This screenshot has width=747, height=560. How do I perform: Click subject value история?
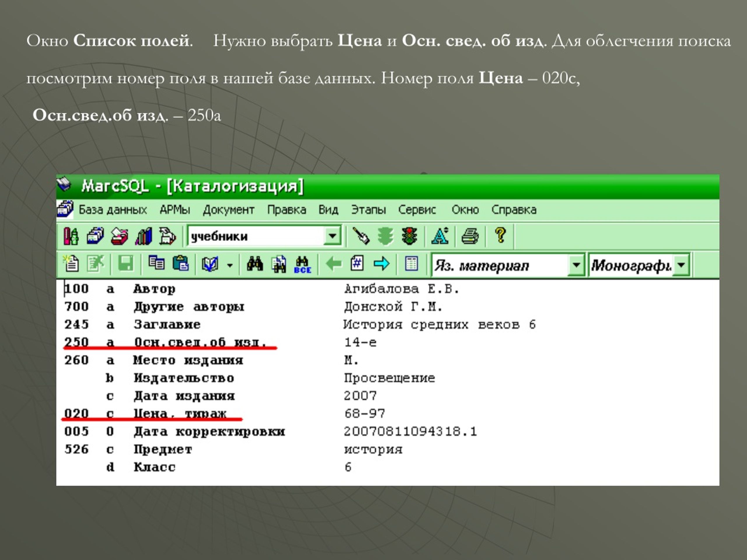[373, 450]
